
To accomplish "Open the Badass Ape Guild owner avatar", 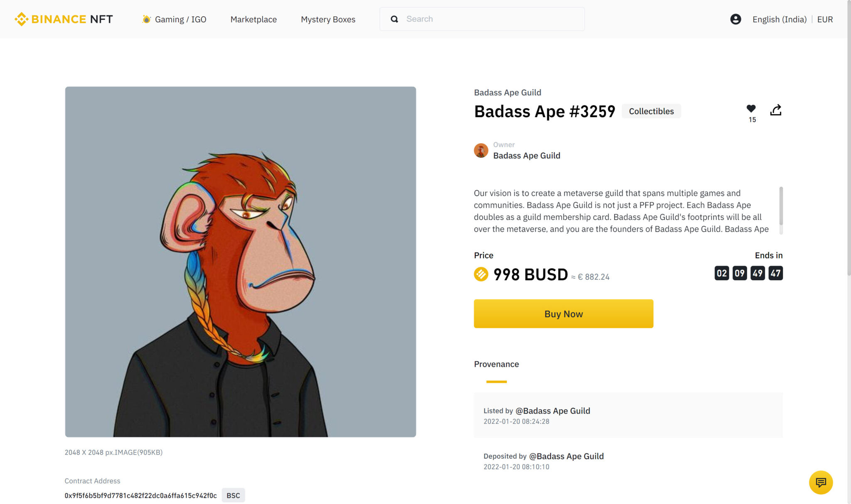I will 481,150.
